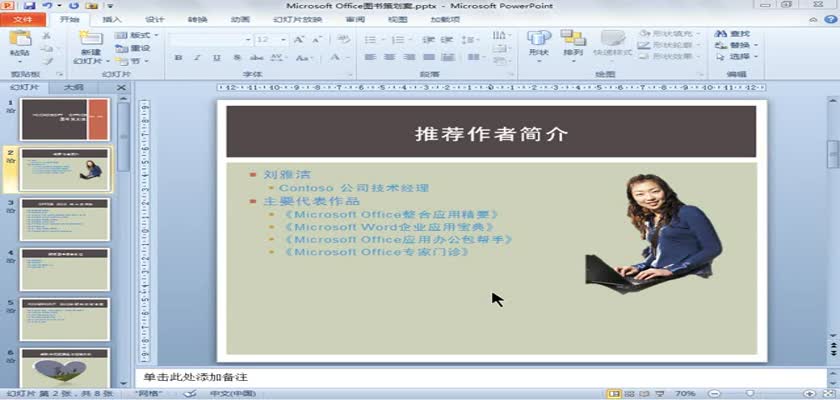Switch to Reading view icon
The image size is (840, 400).
pos(644,394)
